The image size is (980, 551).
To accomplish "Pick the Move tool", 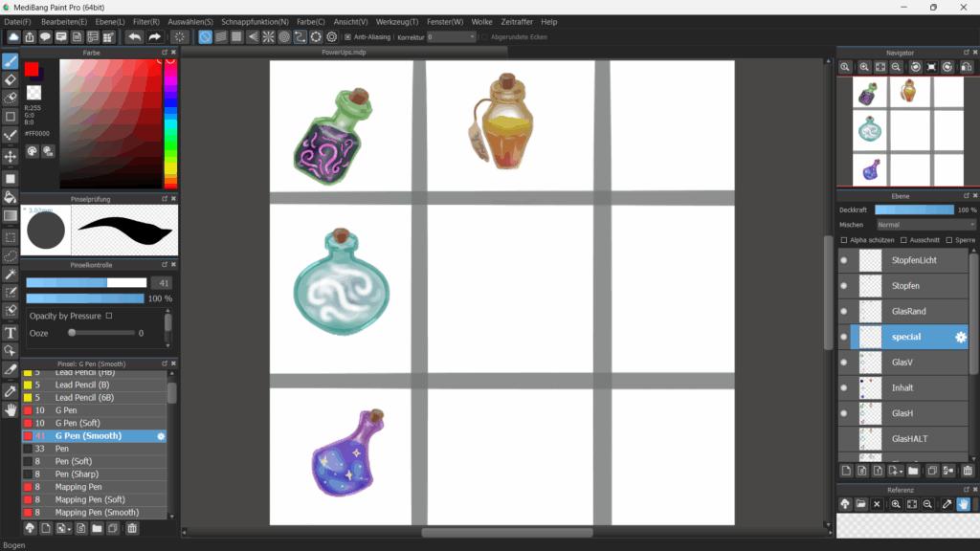I will pyautogui.click(x=11, y=156).
